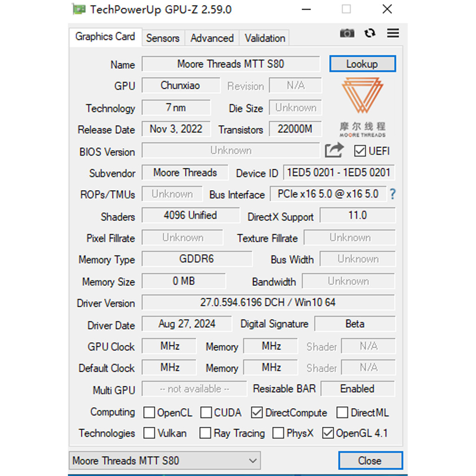Click the BIOS Version Unknown field
The width and height of the screenshot is (476, 476).
[231, 151]
